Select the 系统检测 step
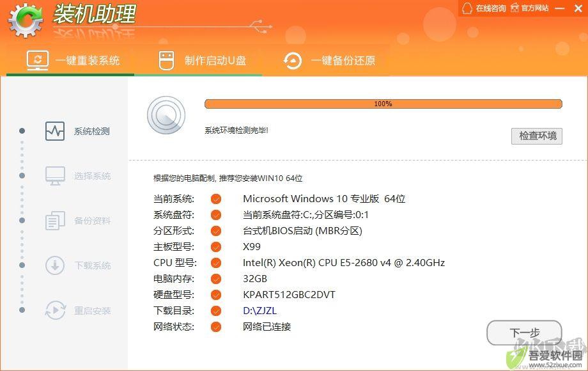The height and width of the screenshot is (371, 588). [x=77, y=131]
